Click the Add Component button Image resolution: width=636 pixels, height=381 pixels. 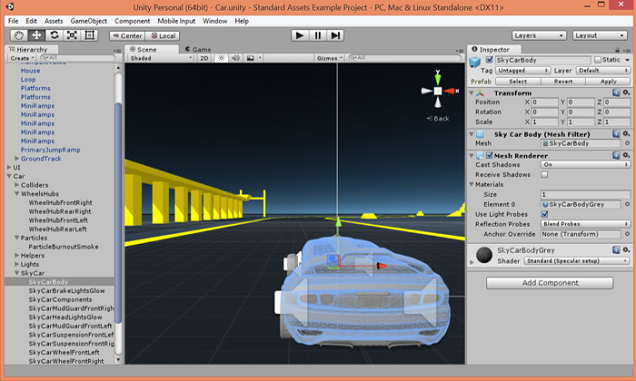[550, 283]
